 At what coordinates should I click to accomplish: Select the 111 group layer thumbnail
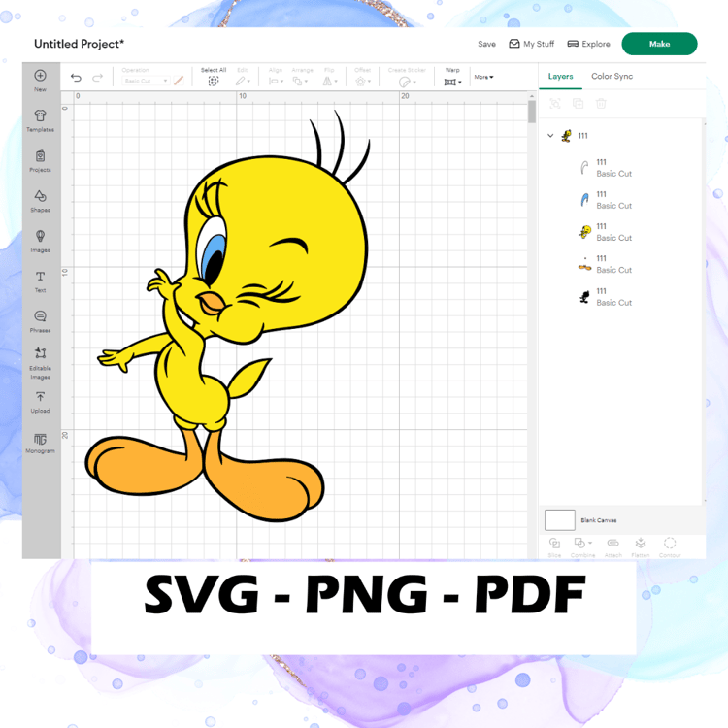click(567, 136)
